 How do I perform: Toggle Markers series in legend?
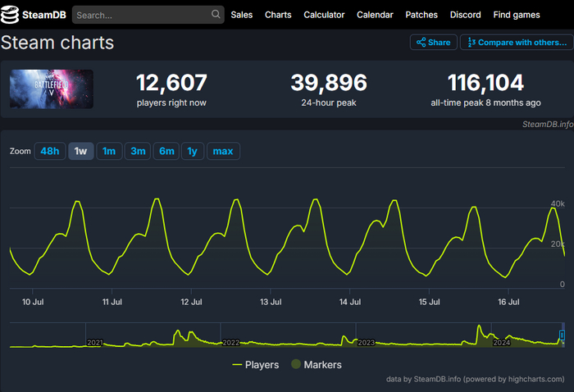(317, 364)
